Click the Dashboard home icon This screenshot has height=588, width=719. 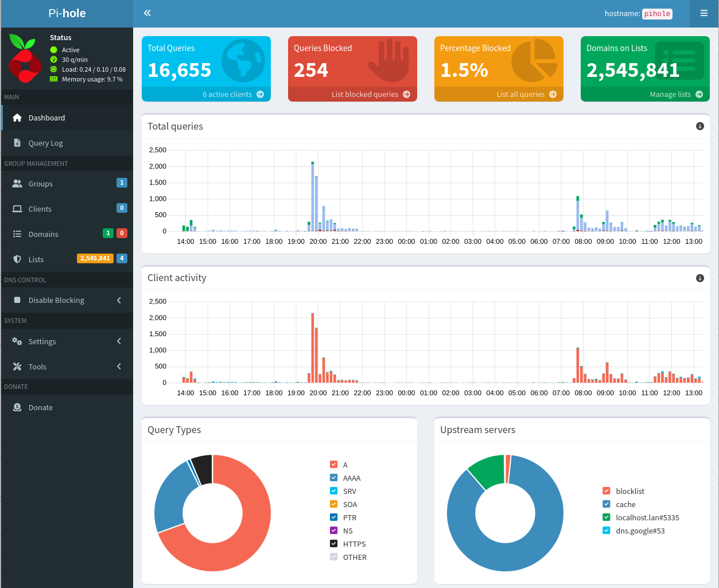pyautogui.click(x=17, y=118)
